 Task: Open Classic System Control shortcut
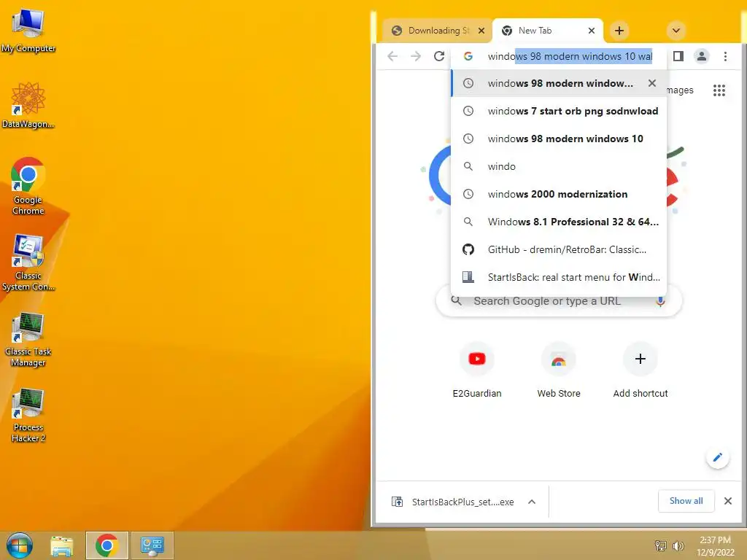pyautogui.click(x=28, y=262)
